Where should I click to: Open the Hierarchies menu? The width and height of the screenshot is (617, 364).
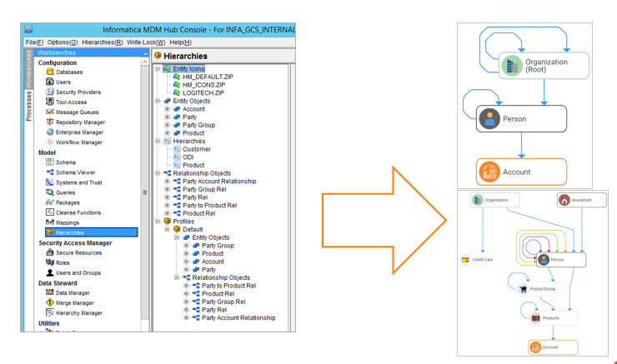coord(103,42)
